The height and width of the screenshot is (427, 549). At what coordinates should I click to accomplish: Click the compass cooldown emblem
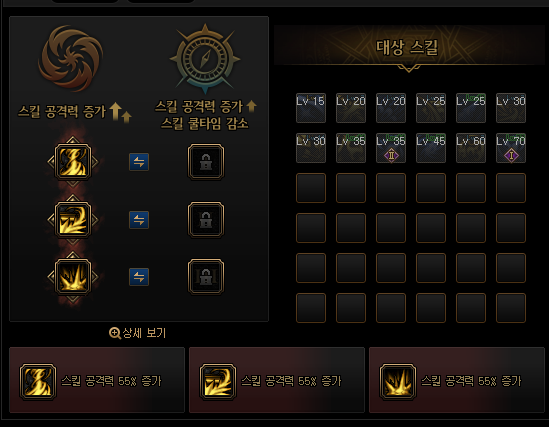click(205, 59)
